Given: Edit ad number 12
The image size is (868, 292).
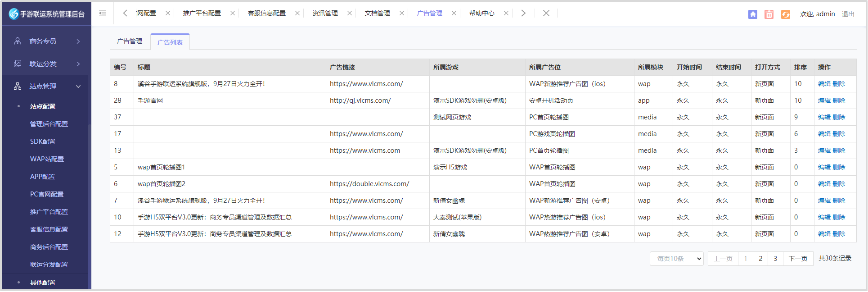Looking at the screenshot, I should [824, 234].
